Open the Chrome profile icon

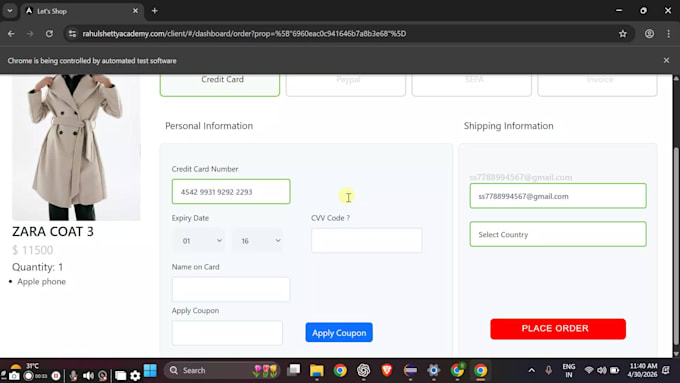[649, 33]
